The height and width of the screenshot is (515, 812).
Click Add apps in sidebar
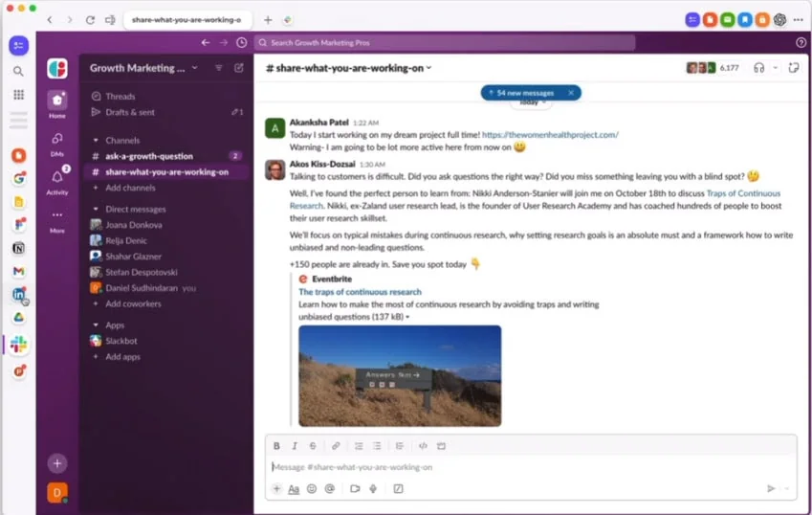122,356
